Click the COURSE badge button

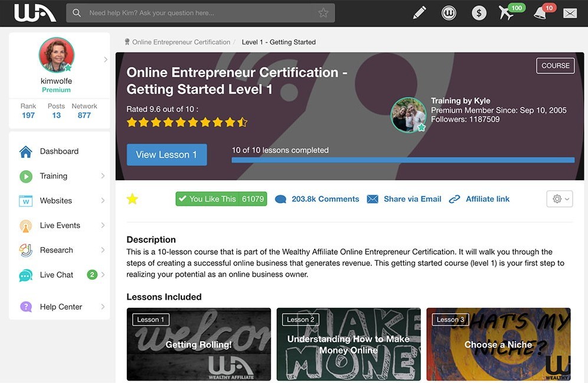coord(556,66)
